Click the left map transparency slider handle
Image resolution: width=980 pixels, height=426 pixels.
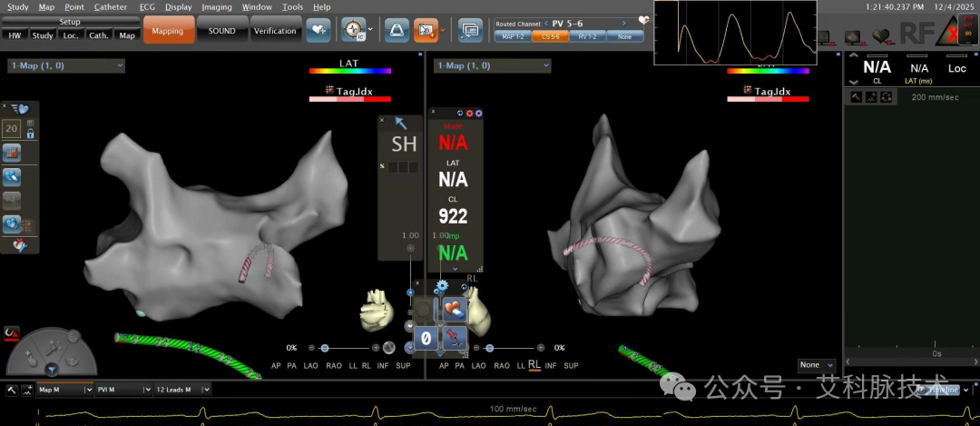tap(324, 348)
